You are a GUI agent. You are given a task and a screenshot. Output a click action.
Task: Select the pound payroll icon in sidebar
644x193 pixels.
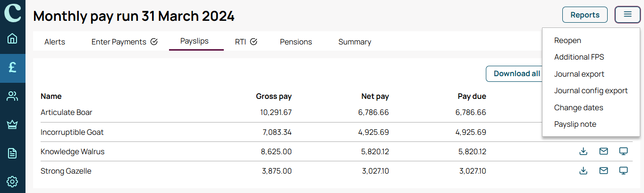[13, 67]
